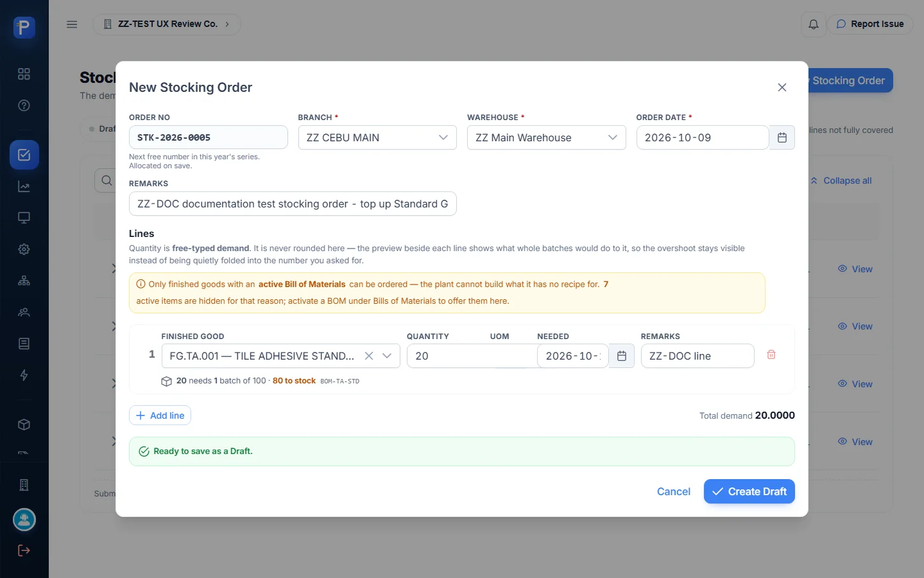The image size is (924, 578).
Task: Clear the selected finished good
Action: coord(369,356)
